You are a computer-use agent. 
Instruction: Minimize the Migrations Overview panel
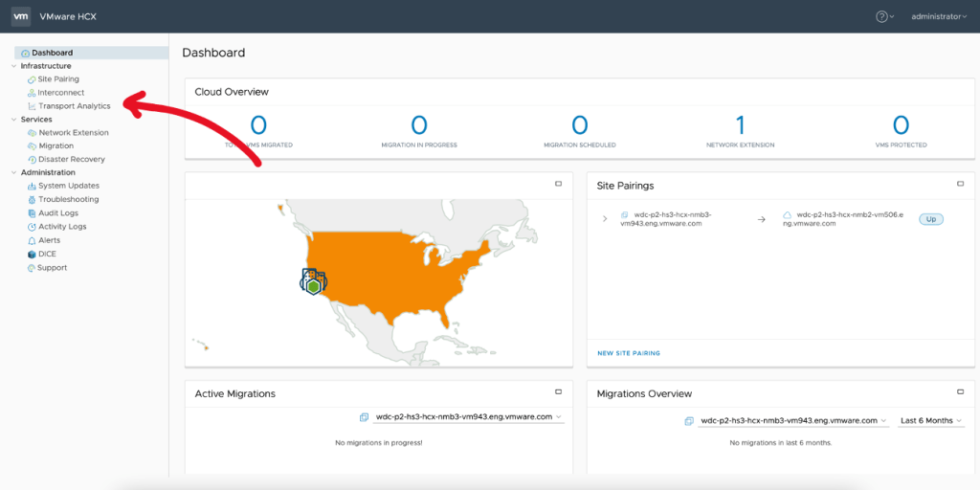pos(960,391)
